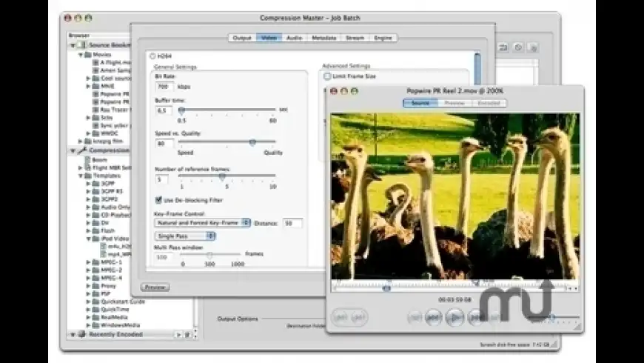Image resolution: width=644 pixels, height=363 pixels.
Task: Select the Flash folder icon
Action: (x=95, y=230)
